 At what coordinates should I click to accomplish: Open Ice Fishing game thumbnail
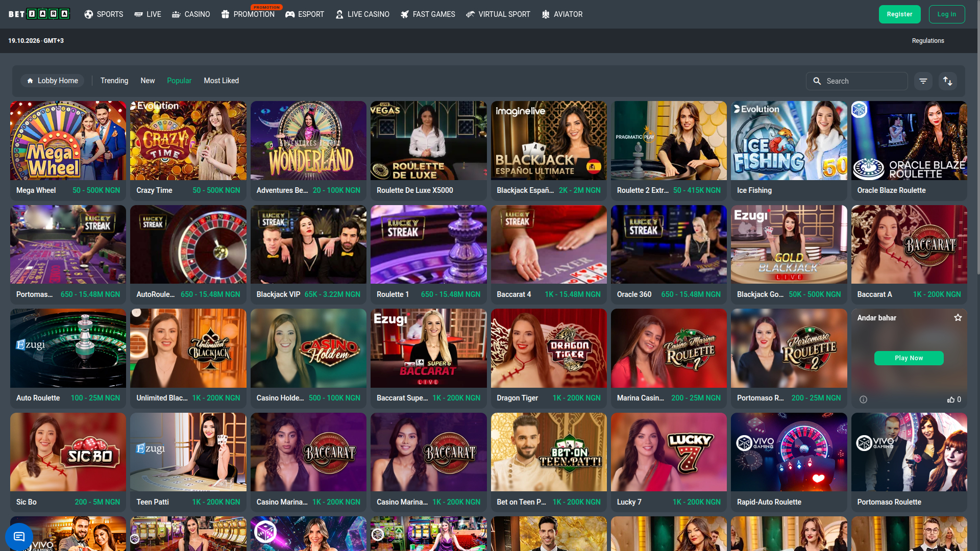point(789,140)
